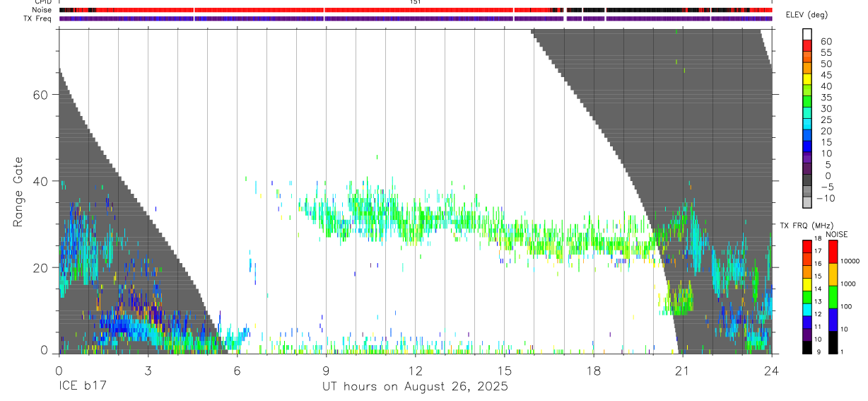Click the '−5' label in ELEV legend
The height and width of the screenshot is (401, 868).
[x=826, y=187]
